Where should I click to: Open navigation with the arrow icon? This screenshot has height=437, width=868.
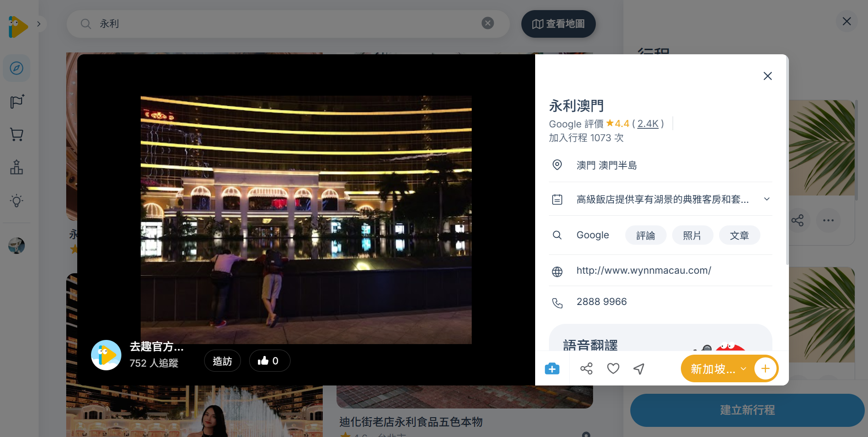[639, 368]
